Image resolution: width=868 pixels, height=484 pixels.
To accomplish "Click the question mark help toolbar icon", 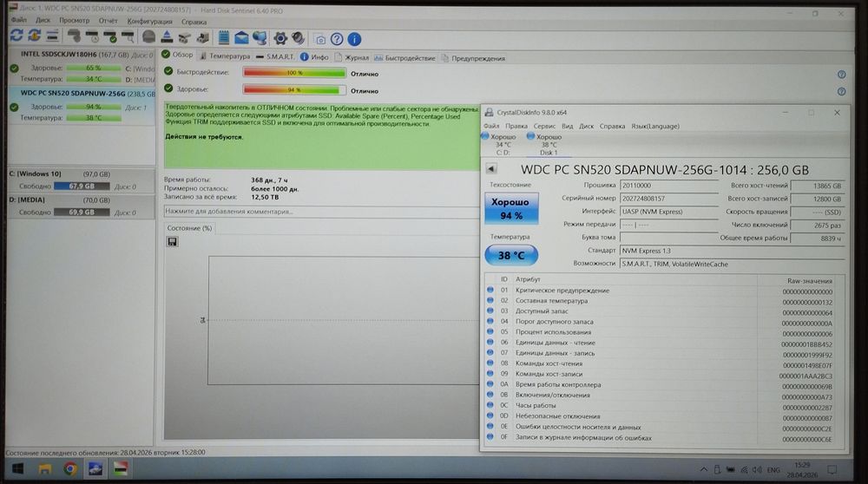I will click(x=337, y=39).
